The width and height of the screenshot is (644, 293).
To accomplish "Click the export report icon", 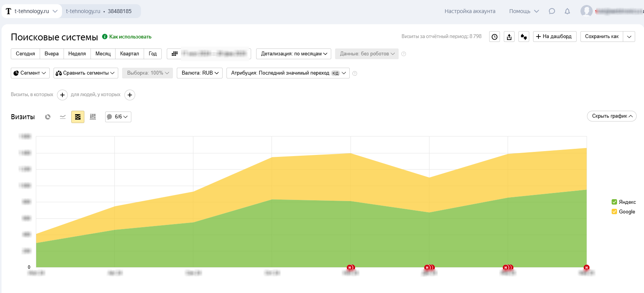I will pos(509,37).
